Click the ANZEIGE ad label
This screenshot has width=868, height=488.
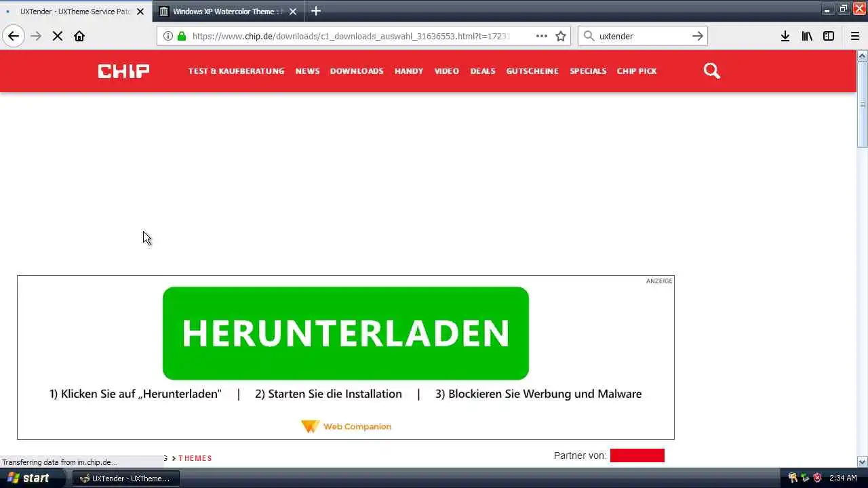(659, 281)
